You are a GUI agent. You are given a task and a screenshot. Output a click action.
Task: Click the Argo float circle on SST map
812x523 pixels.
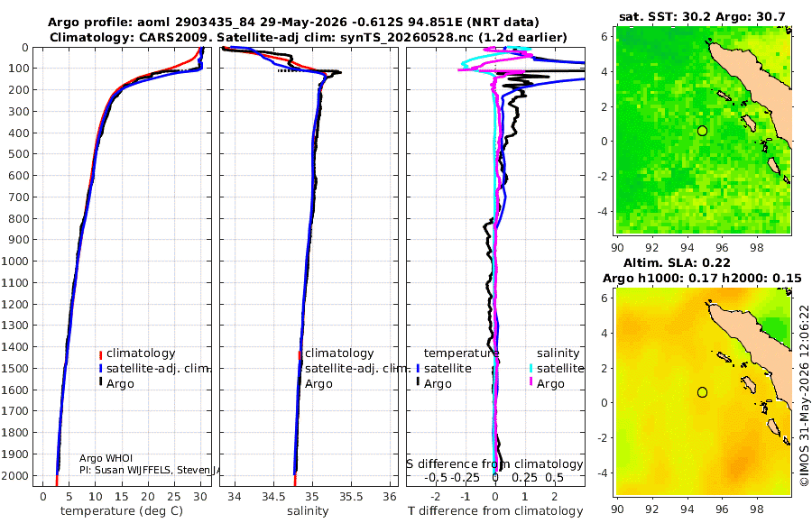coord(702,131)
